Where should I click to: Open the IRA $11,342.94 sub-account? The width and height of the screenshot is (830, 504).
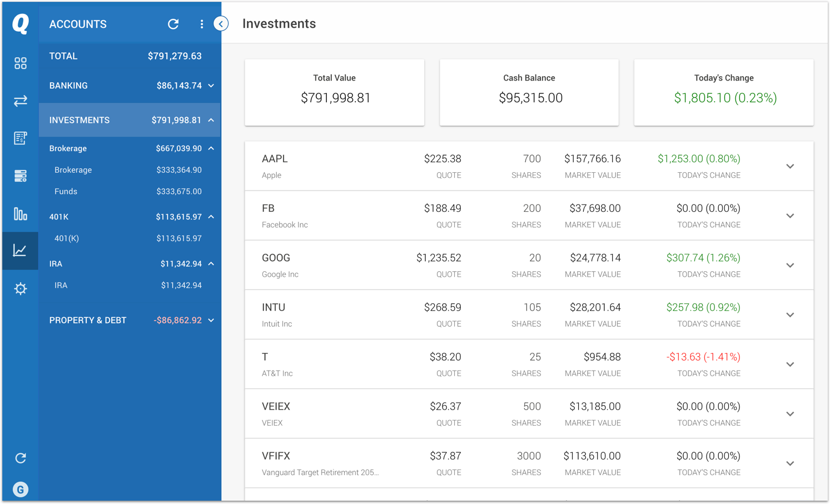point(130,285)
